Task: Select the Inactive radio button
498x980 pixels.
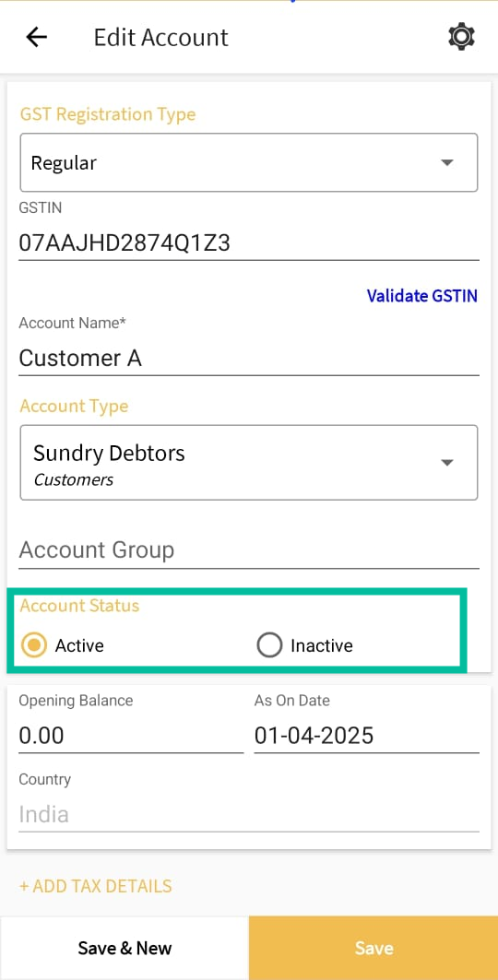Action: 269,645
